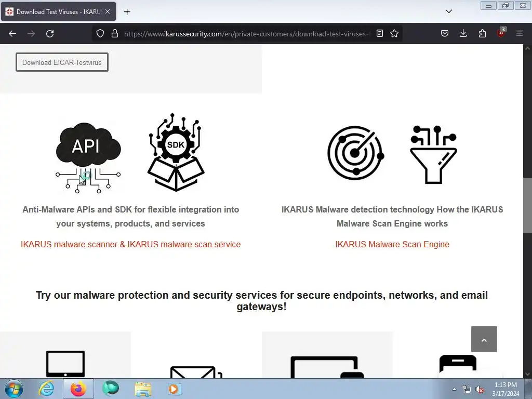
Task: Click the radar detection icon
Action: click(355, 153)
